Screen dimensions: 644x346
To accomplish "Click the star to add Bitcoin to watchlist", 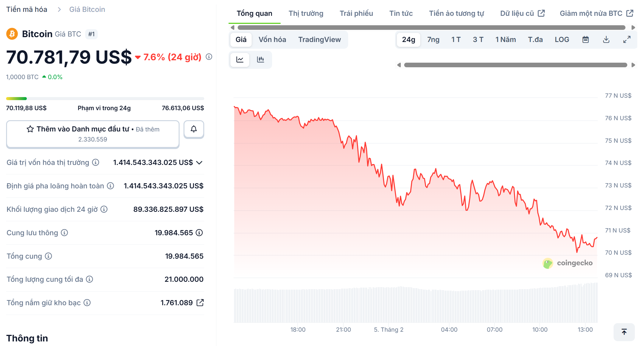I will point(30,129).
